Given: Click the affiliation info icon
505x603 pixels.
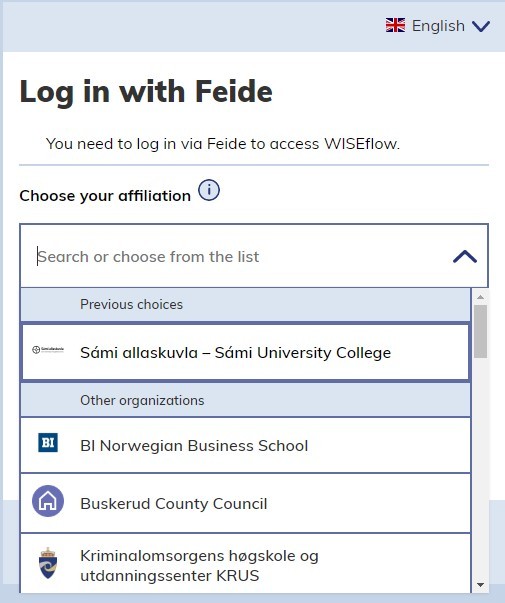Looking at the screenshot, I should [x=209, y=190].
